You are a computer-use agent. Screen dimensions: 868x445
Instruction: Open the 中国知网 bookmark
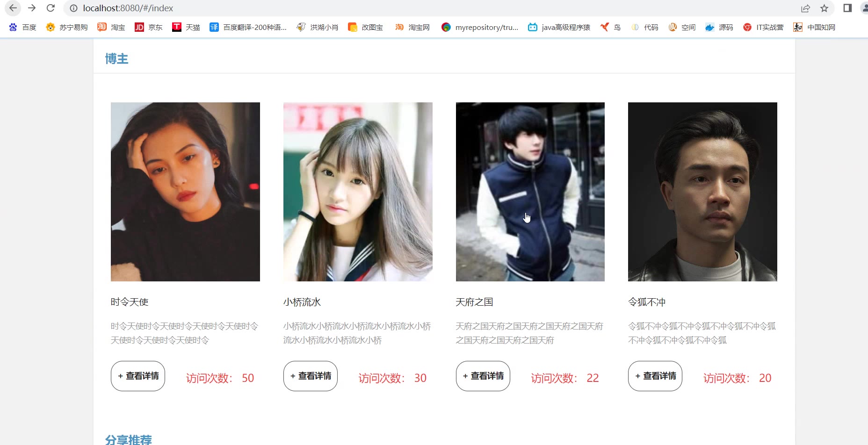[814, 27]
